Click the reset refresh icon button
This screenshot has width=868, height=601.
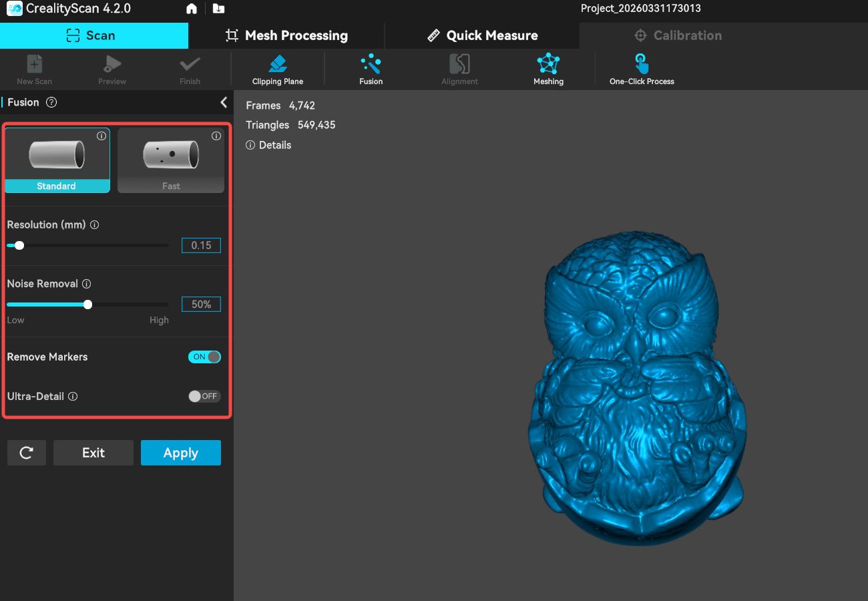click(x=27, y=453)
